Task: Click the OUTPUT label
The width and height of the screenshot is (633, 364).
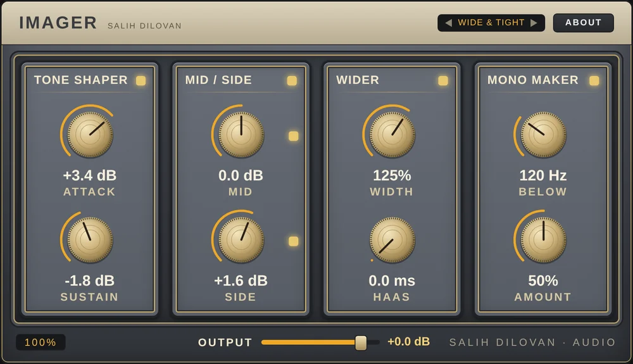Action: point(225,342)
